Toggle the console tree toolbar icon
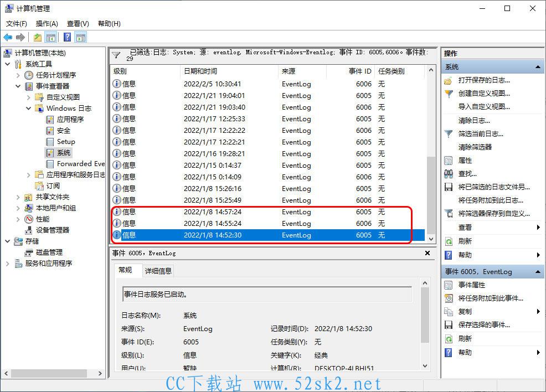Viewport: 546px width, 392px height. click(x=51, y=37)
